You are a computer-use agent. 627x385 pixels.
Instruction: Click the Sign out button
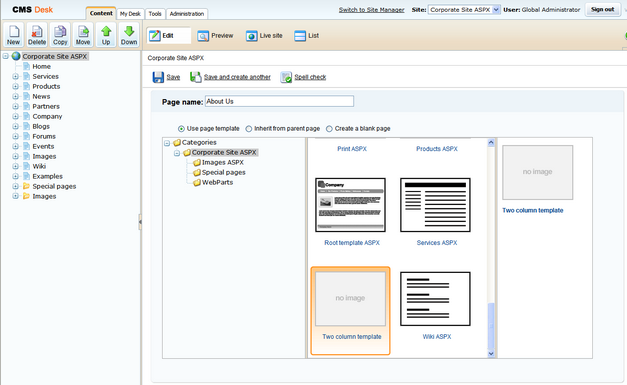(x=603, y=10)
